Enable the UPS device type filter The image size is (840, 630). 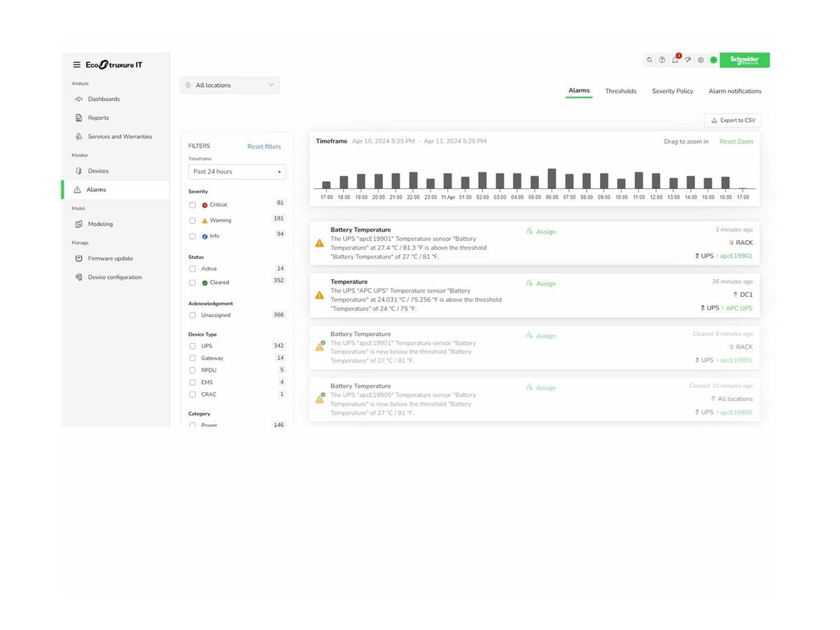(192, 345)
